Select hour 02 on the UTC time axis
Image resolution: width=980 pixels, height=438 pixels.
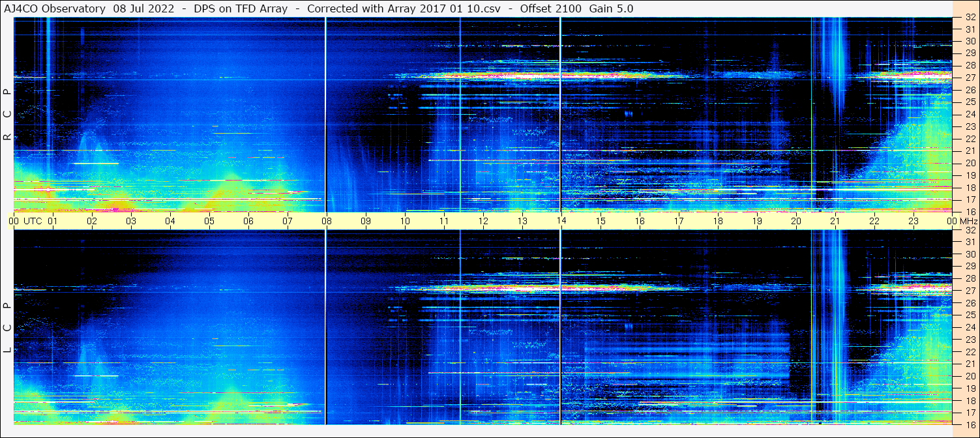pos(92,221)
